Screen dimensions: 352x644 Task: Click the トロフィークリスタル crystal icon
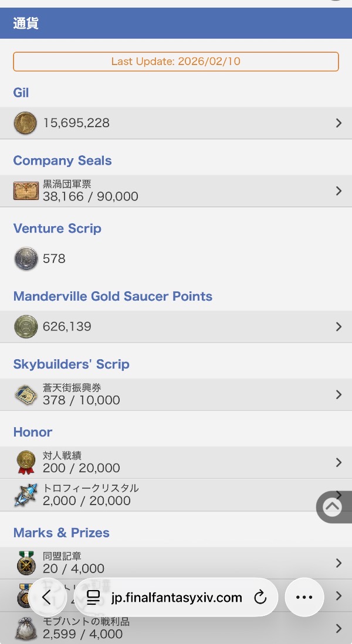click(26, 495)
